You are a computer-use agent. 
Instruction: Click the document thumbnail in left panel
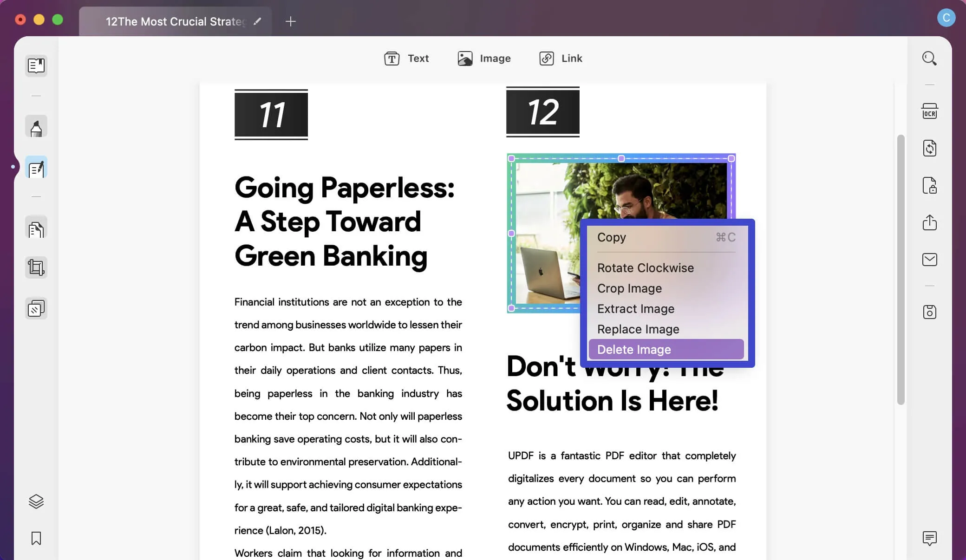click(36, 65)
